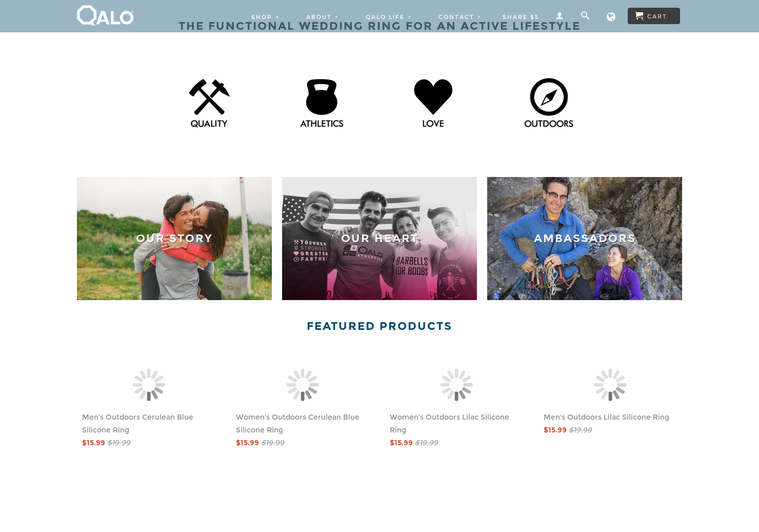Open the user account icon
The width and height of the screenshot is (759, 532).
click(560, 16)
